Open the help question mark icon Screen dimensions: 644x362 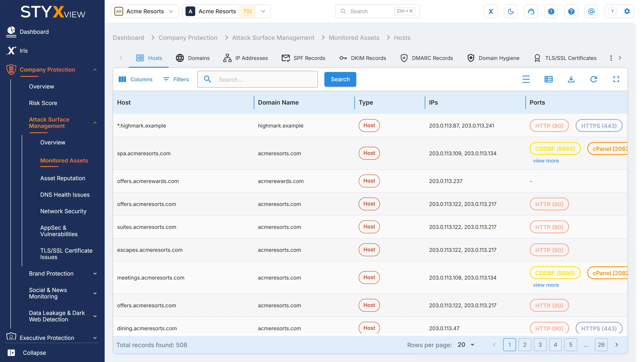click(571, 11)
